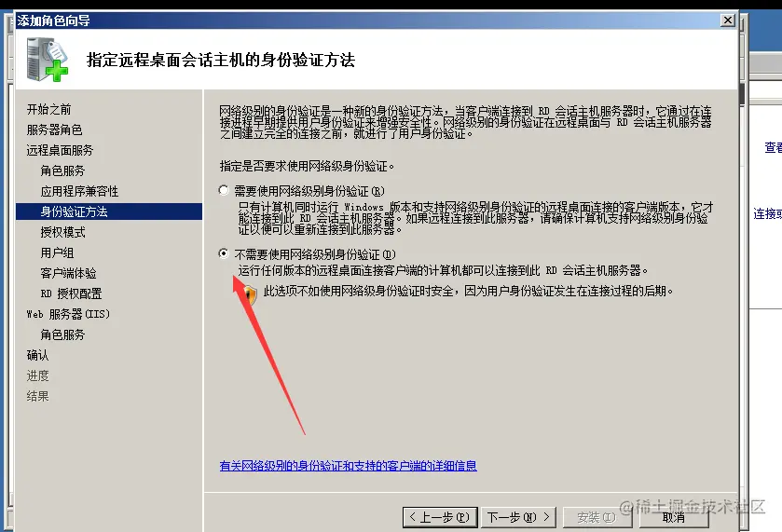Screen dimensions: 782x532
Task: Open 服务器角色 step in sidebar
Action: [x=54, y=130]
